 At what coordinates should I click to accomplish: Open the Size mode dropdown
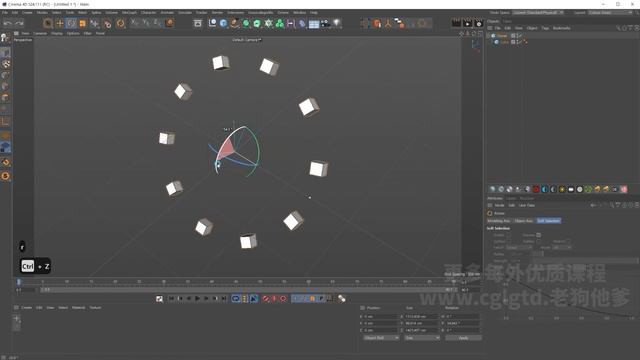click(422, 338)
